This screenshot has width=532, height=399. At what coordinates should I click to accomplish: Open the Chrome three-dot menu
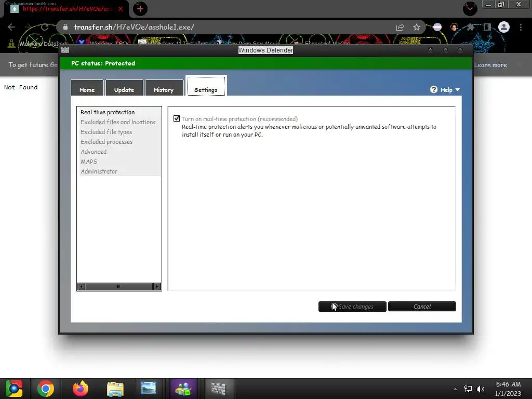click(x=521, y=27)
